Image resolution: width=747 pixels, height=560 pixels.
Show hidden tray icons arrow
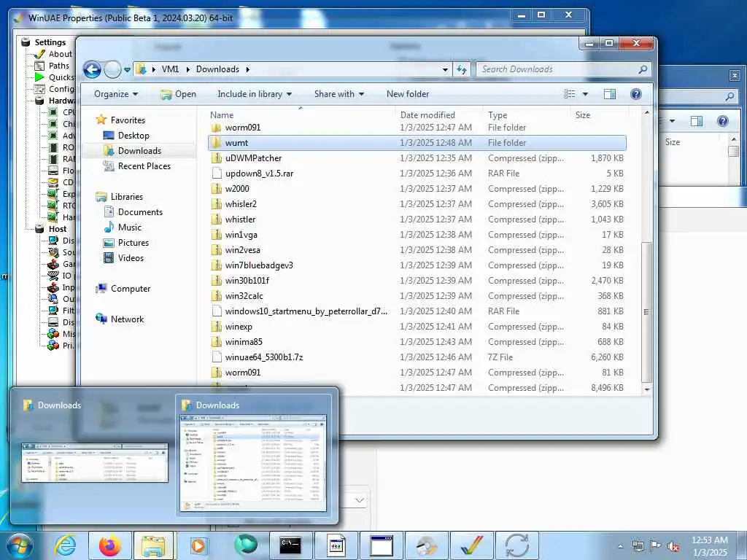pyautogui.click(x=620, y=547)
